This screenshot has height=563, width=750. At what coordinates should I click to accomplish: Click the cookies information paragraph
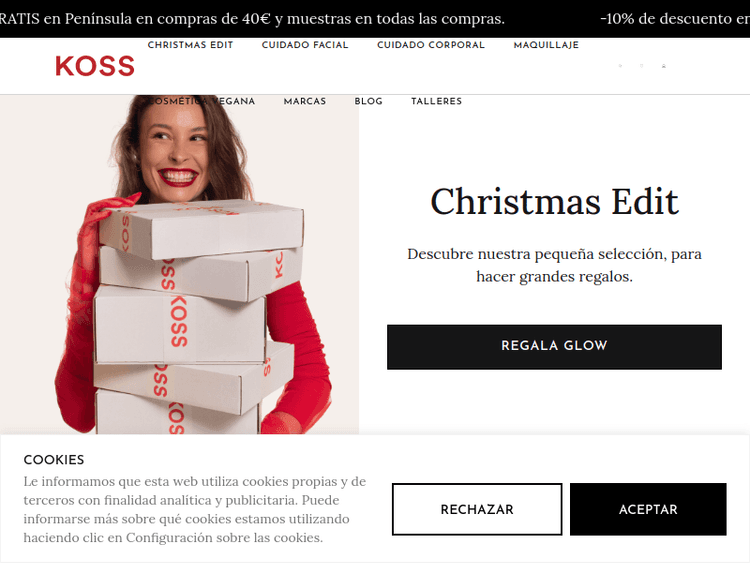click(195, 509)
